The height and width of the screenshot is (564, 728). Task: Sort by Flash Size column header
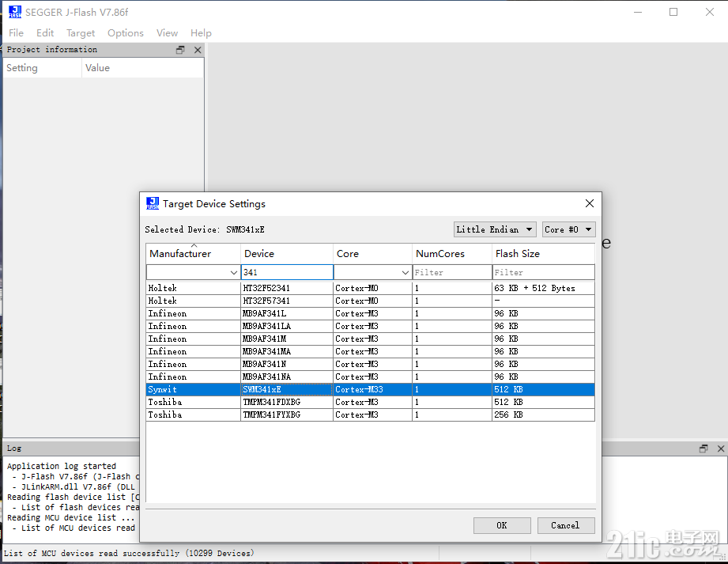pos(543,254)
